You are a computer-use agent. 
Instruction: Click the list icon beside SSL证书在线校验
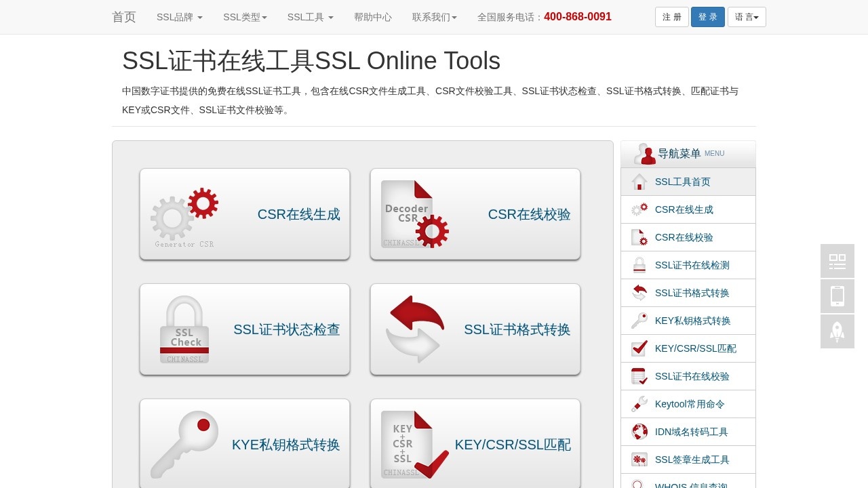(639, 376)
